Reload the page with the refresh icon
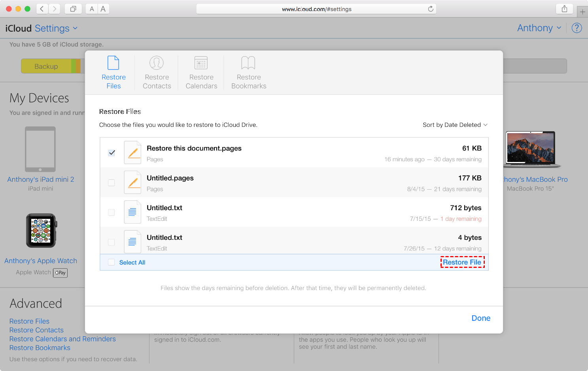Image resolution: width=588 pixels, height=371 pixels. pyautogui.click(x=431, y=9)
